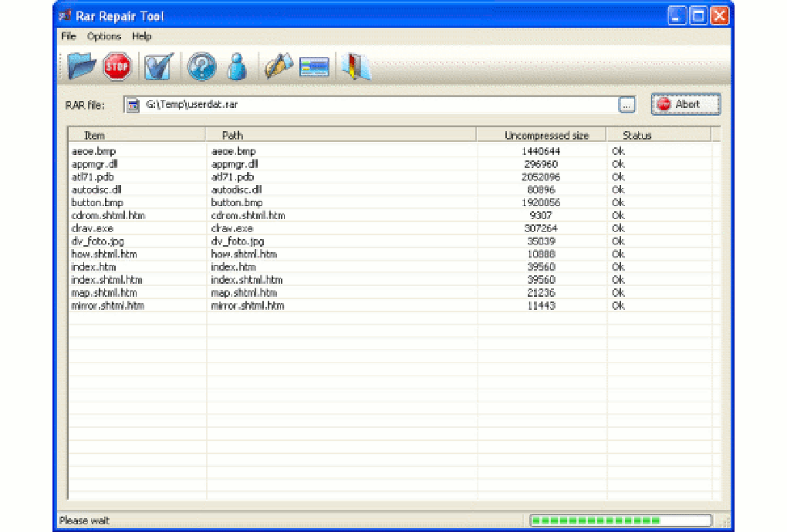Click the exit door toolbar icon

356,66
